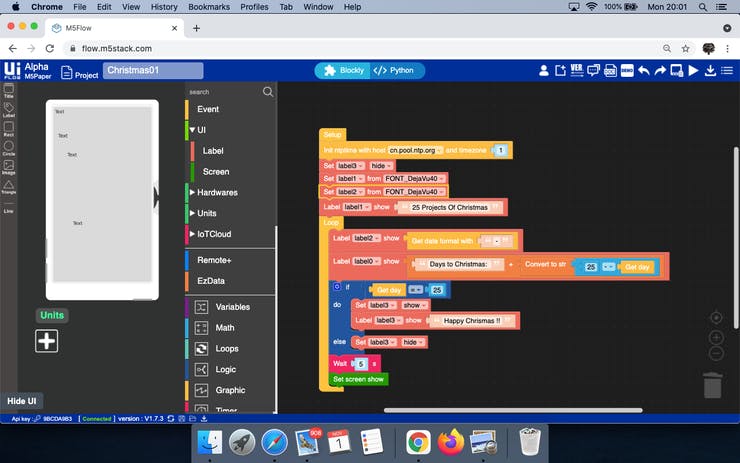Screen dimensions: 740x463
Task: Select the Loops block category
Action: point(227,349)
